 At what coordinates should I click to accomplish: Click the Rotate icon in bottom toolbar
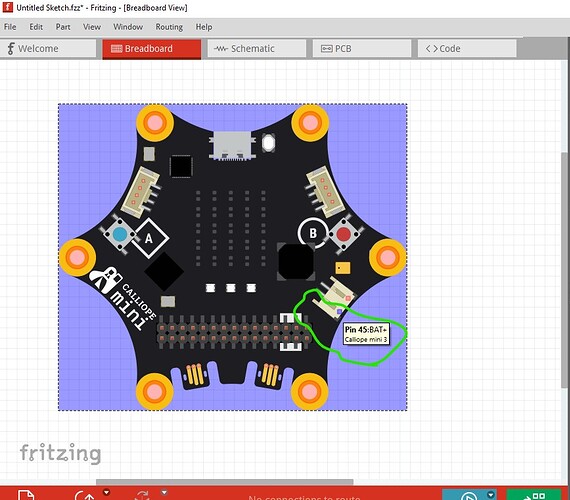(x=85, y=496)
